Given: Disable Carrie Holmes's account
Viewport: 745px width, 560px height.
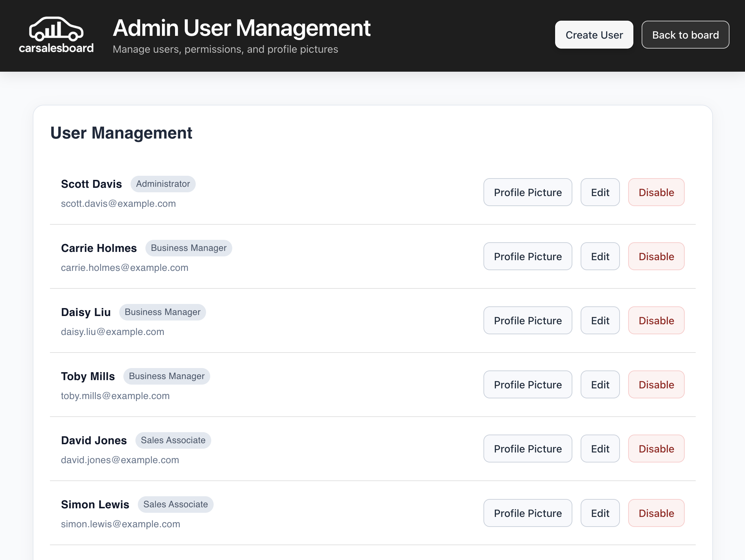Looking at the screenshot, I should 656,256.
